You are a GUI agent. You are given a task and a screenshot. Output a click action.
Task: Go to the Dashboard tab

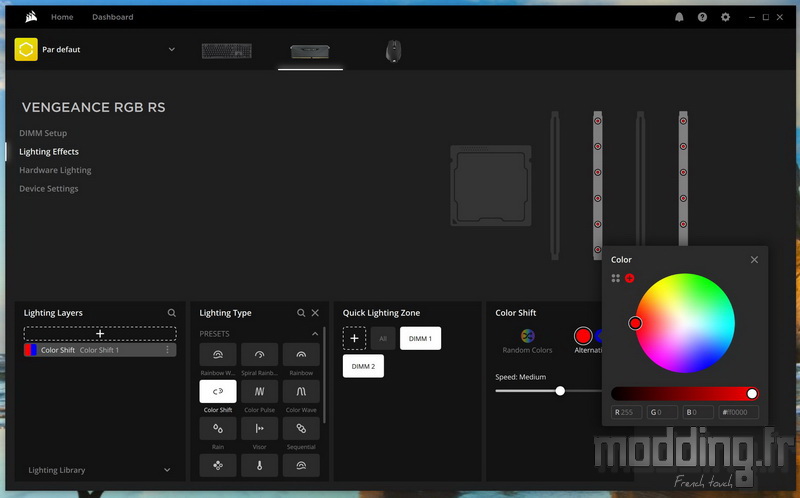(x=113, y=17)
